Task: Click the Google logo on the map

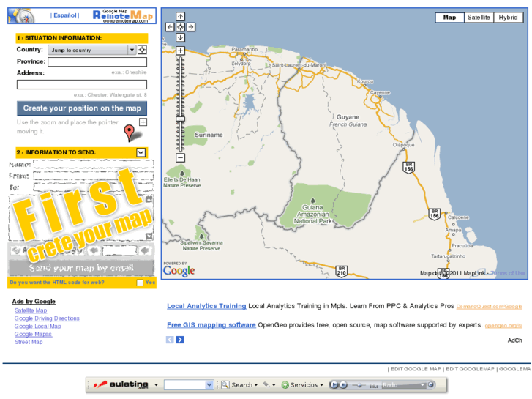Action: click(179, 271)
